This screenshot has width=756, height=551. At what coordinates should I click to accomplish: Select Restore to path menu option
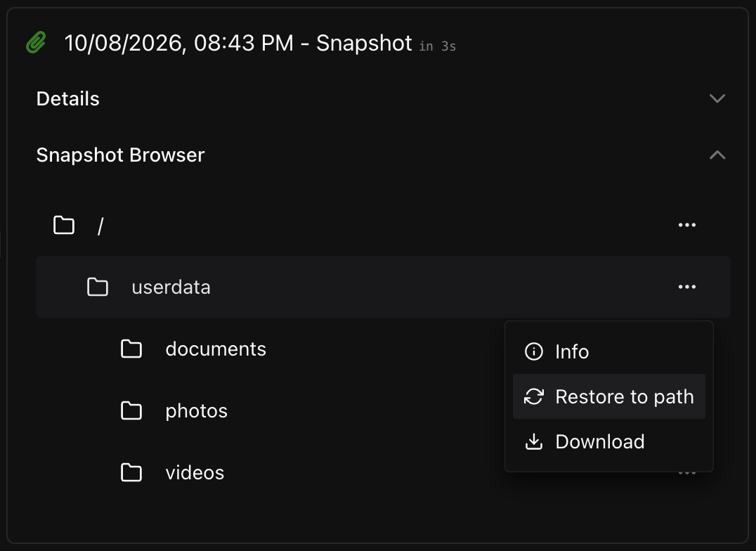click(x=609, y=396)
